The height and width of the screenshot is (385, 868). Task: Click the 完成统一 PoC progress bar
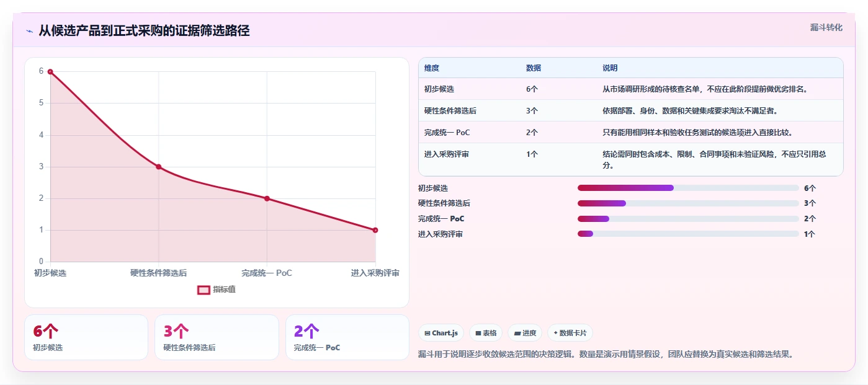[x=688, y=219]
